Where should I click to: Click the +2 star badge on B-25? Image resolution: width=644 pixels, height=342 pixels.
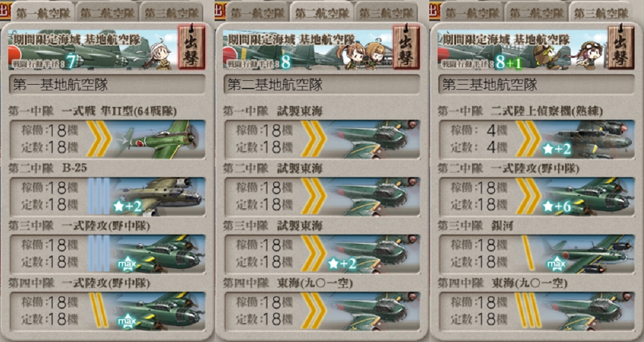[x=128, y=206]
